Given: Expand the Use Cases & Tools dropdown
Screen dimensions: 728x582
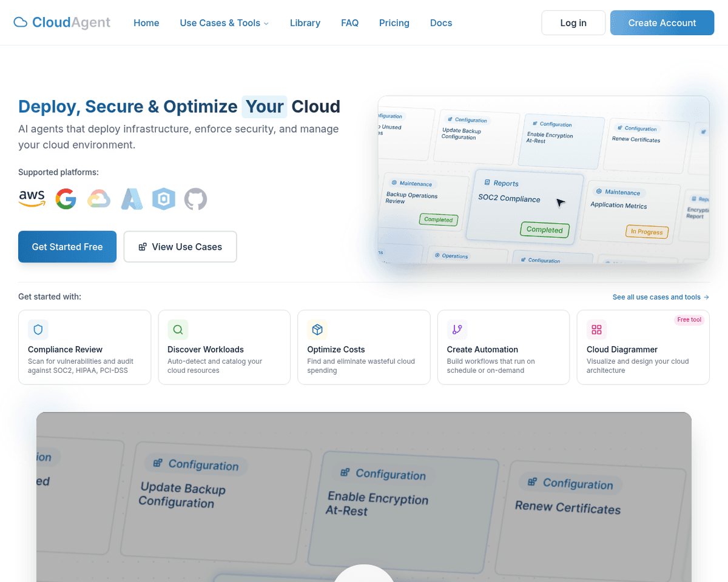Looking at the screenshot, I should 224,23.
